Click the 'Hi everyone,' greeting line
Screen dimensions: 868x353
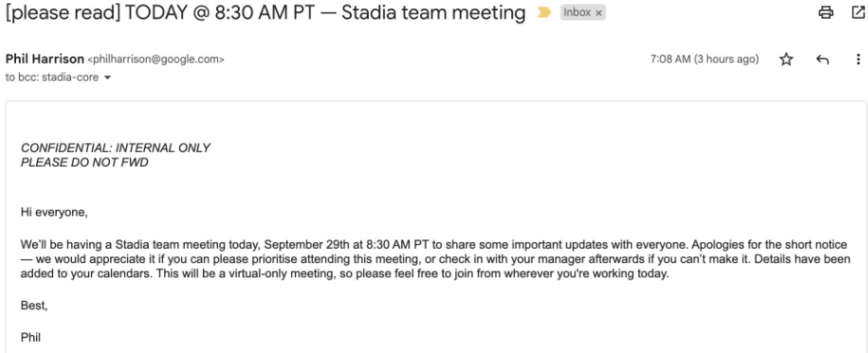pyautogui.click(x=54, y=212)
